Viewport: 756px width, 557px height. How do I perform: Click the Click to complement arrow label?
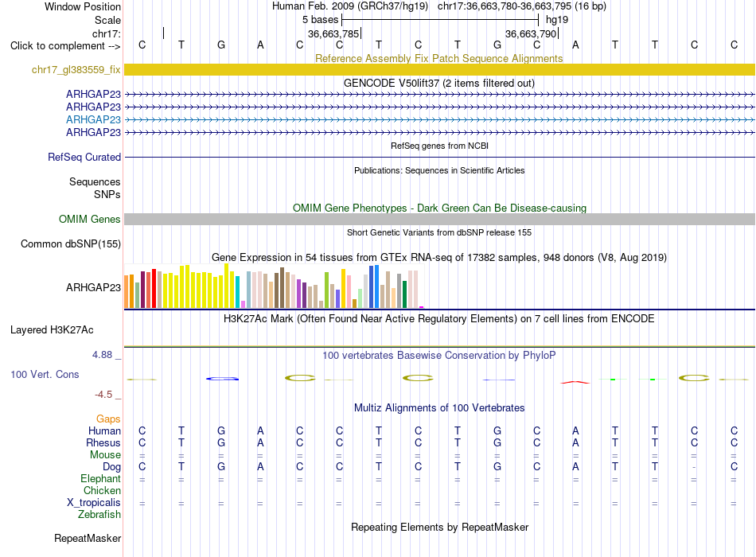coord(65,46)
